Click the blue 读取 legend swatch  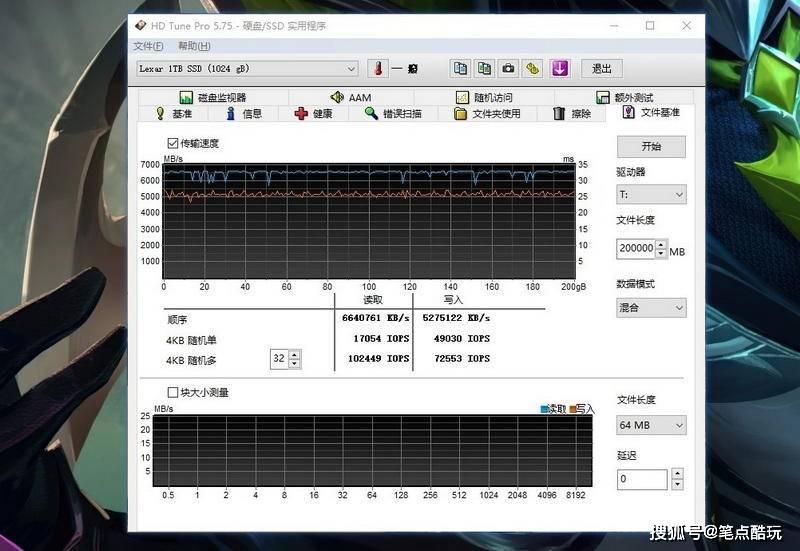pos(544,409)
